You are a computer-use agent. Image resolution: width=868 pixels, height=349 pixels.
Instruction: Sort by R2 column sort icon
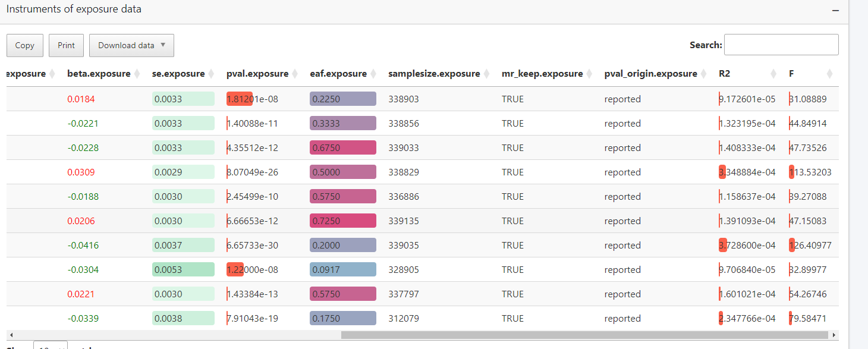(x=773, y=74)
